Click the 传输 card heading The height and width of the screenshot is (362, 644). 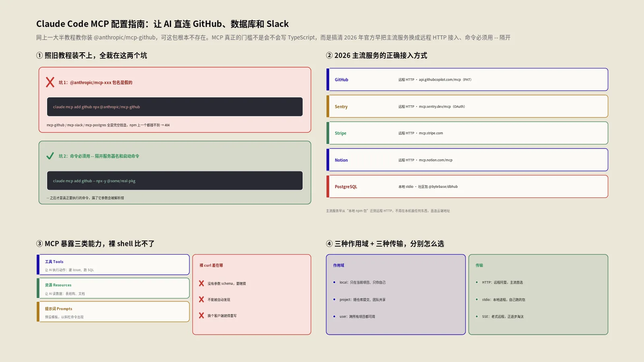click(479, 265)
